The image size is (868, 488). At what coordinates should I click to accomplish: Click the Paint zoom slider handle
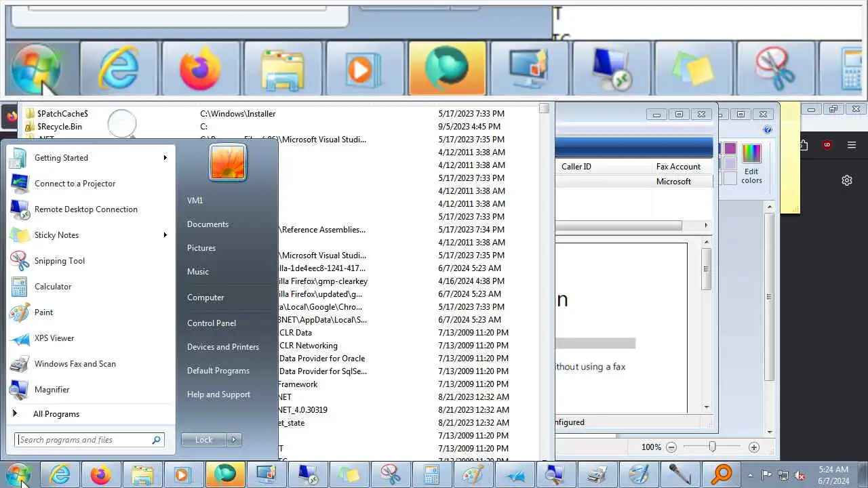tap(712, 447)
